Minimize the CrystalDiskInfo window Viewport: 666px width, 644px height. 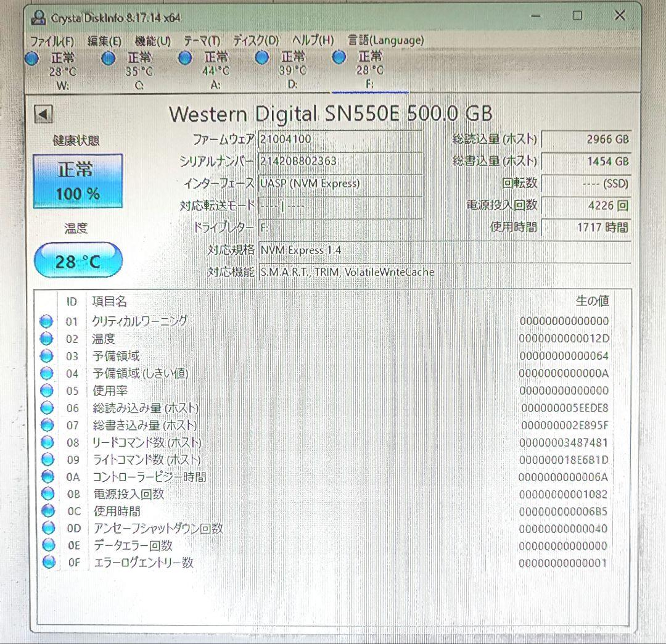536,16
